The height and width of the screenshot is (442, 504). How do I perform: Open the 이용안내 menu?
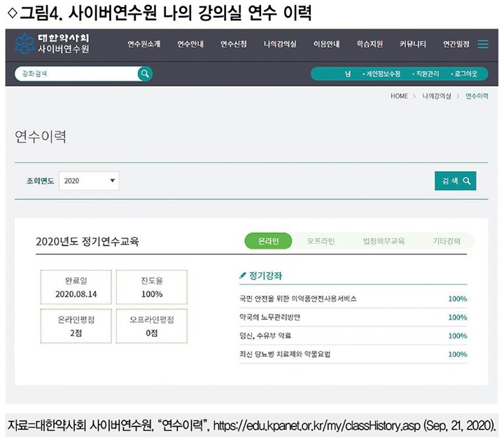pos(327,43)
